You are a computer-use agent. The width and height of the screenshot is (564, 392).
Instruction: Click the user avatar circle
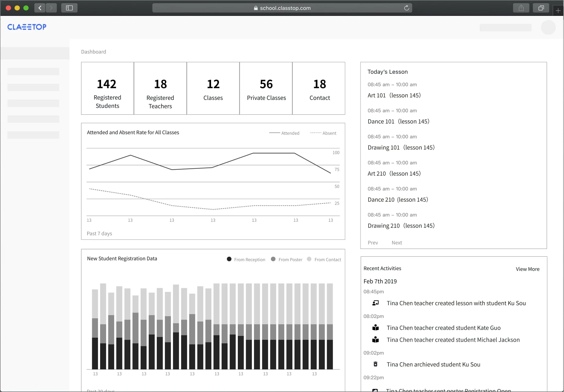548,27
